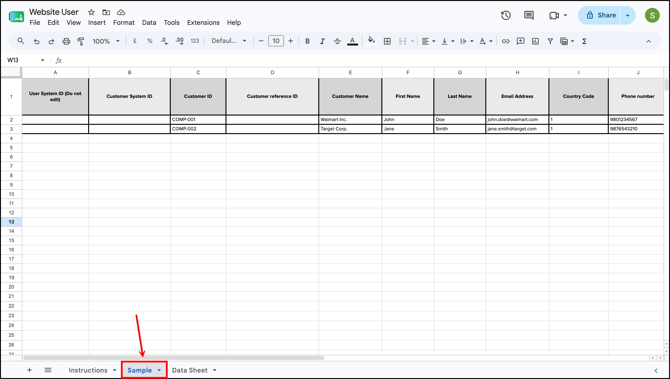Format selection as percent
This screenshot has height=379, width=670.
150,41
